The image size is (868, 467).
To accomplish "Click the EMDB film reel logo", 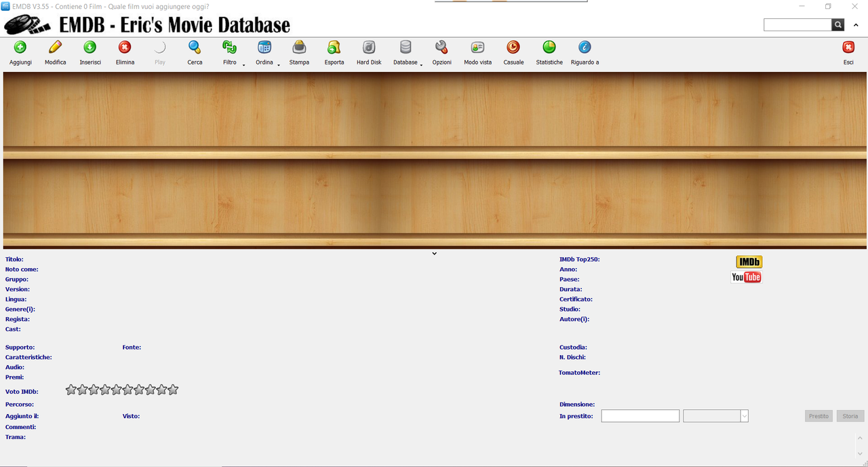I will coord(28,26).
